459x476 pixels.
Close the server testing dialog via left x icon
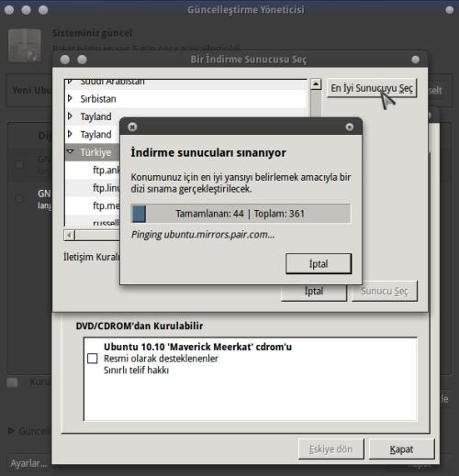click(x=132, y=127)
